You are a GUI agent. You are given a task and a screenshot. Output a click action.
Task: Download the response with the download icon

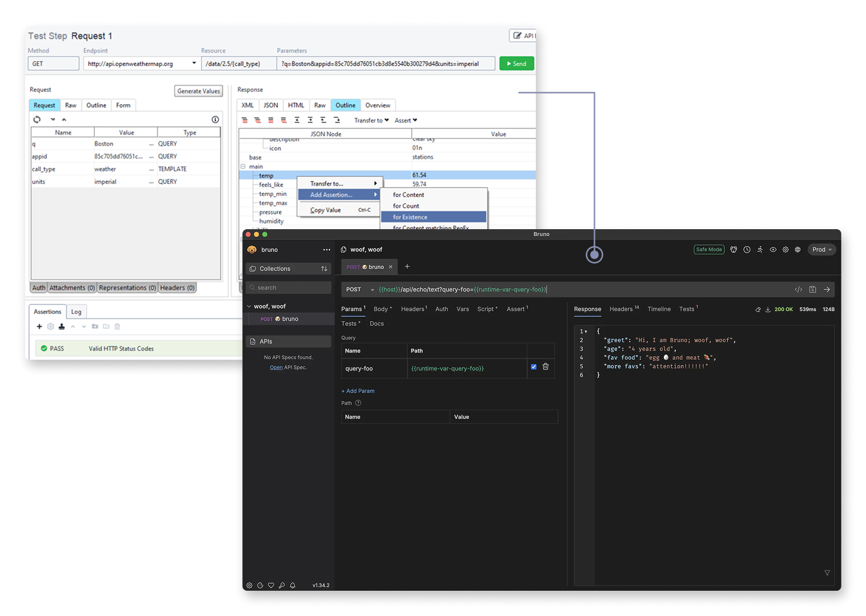[x=768, y=309]
